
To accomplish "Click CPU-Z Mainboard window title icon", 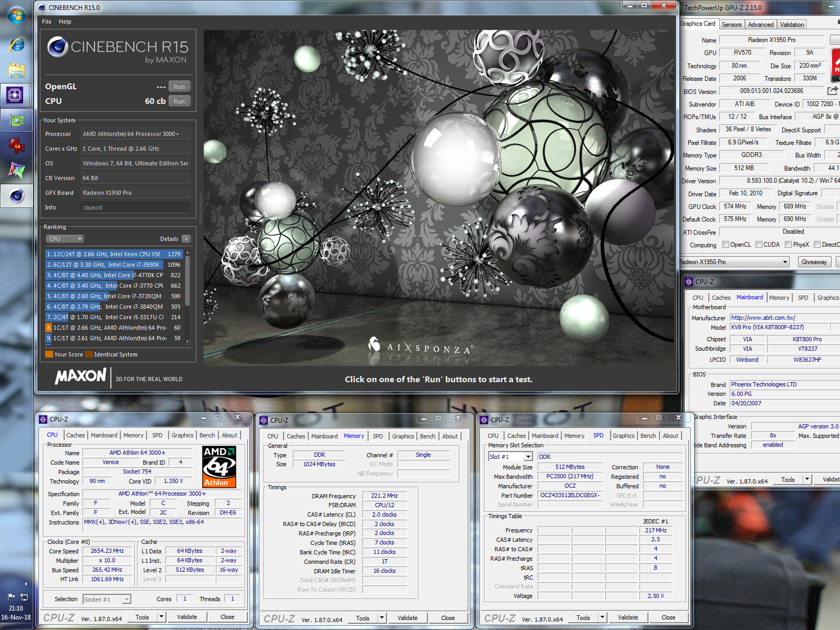I will (x=689, y=282).
